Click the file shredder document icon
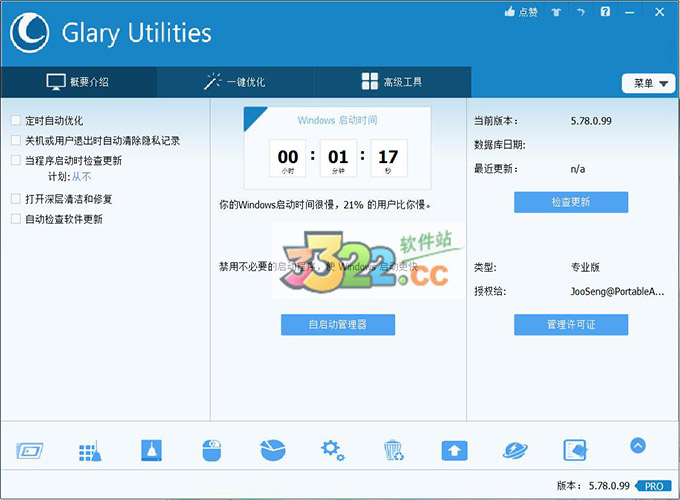This screenshot has height=500, width=680. (x=575, y=450)
